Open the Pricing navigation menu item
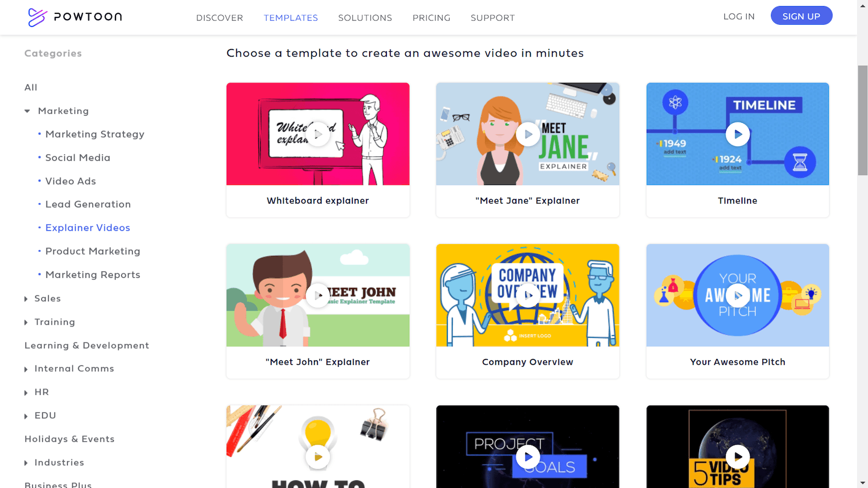868x488 pixels. tap(431, 18)
